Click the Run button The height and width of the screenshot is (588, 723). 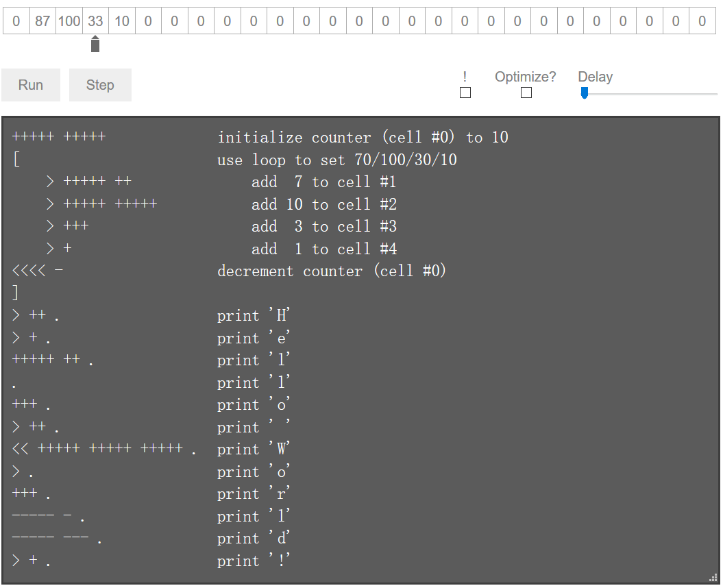(31, 85)
